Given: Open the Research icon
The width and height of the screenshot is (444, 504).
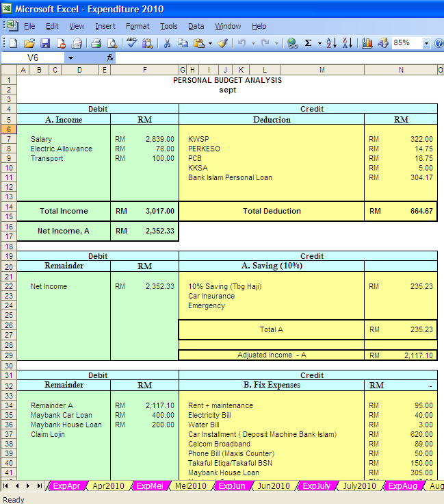Looking at the screenshot, I should (x=148, y=43).
